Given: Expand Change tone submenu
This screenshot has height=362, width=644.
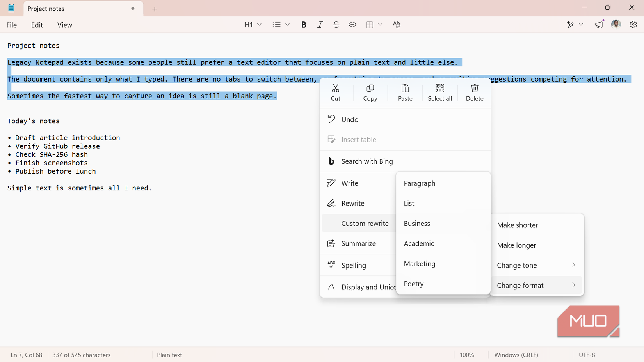Looking at the screenshot, I should click(537, 265).
